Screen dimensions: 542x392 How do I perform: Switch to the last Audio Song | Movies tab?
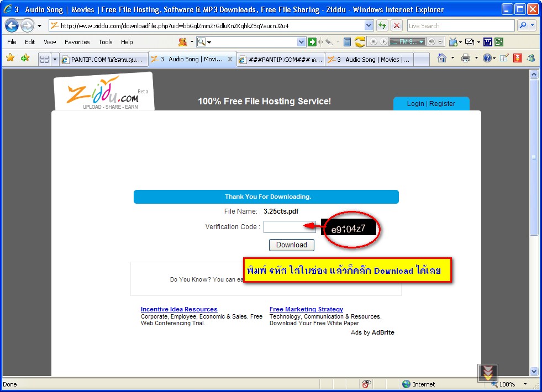(369, 60)
